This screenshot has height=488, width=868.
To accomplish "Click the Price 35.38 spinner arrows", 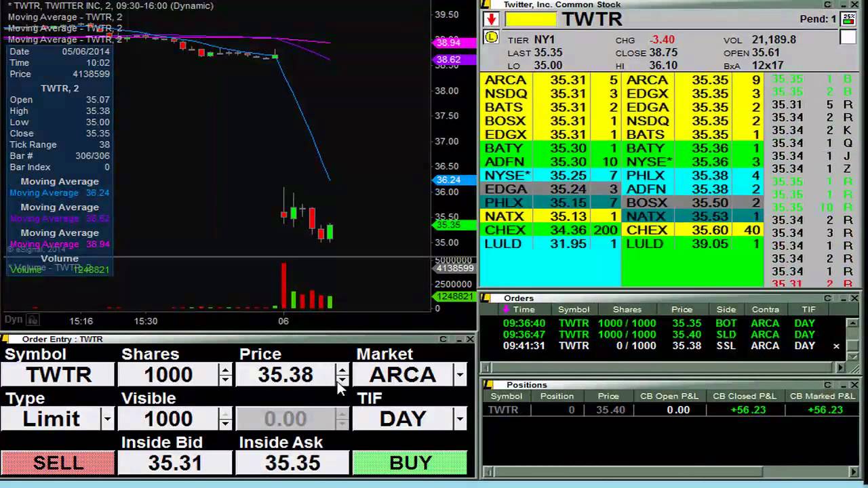I will 342,375.
